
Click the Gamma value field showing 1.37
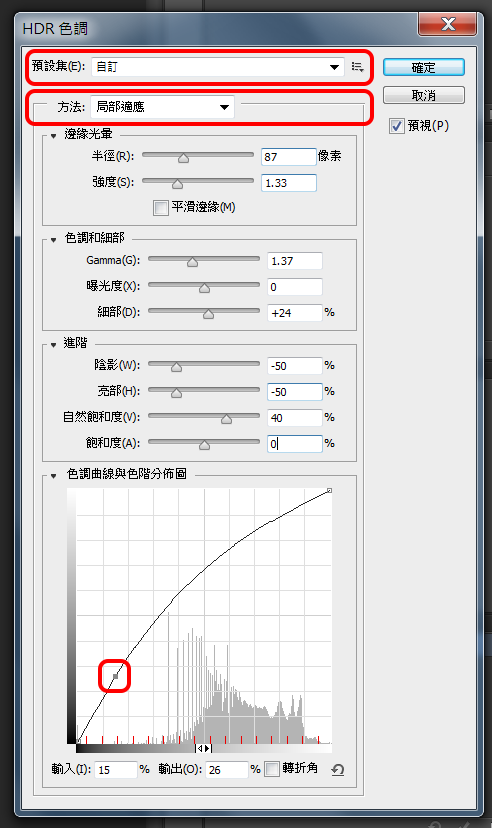[295, 261]
